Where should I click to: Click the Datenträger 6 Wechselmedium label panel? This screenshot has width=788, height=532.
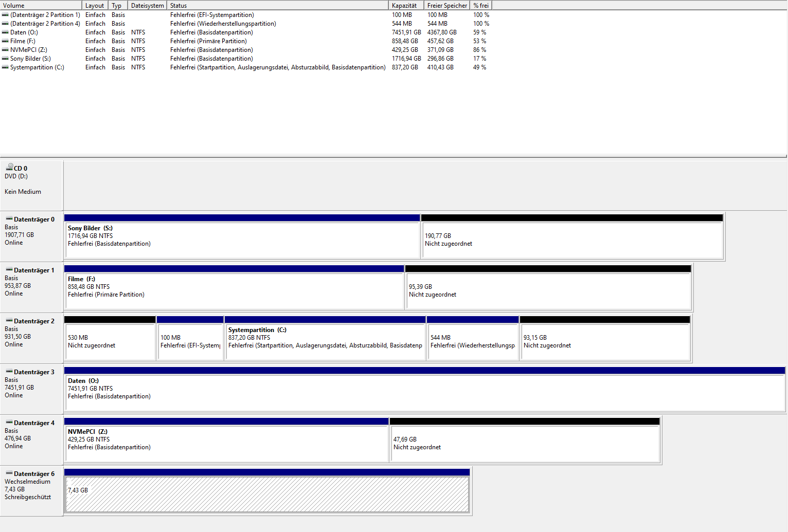[31, 490]
